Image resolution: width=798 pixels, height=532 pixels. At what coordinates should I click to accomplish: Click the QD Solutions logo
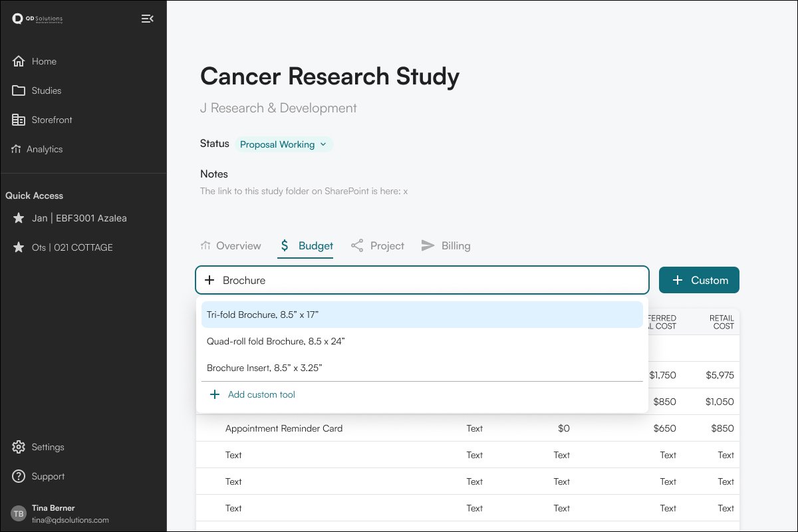pos(37,19)
